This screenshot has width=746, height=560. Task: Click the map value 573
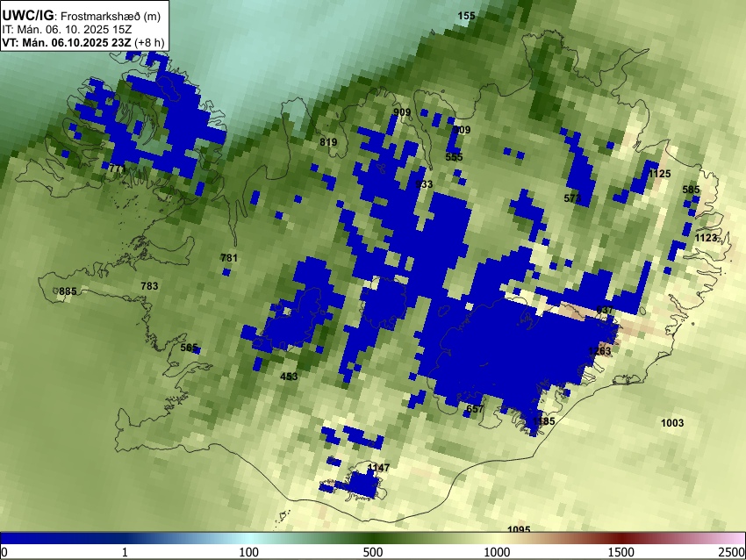tap(572, 197)
